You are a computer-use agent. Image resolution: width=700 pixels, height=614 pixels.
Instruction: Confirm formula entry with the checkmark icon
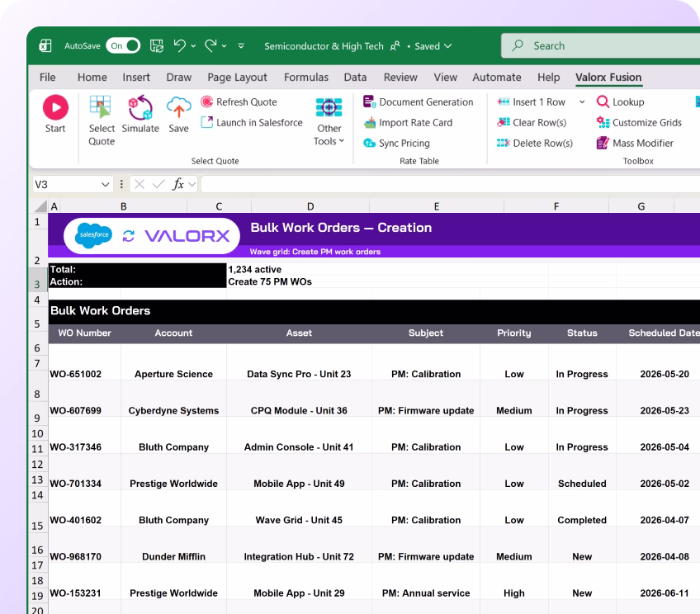(x=158, y=184)
